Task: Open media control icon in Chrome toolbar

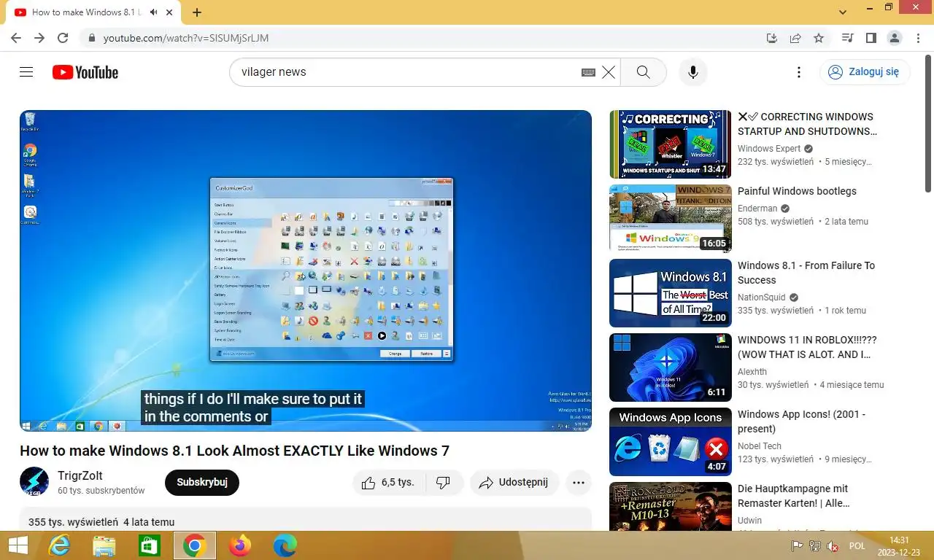Action: pos(847,38)
